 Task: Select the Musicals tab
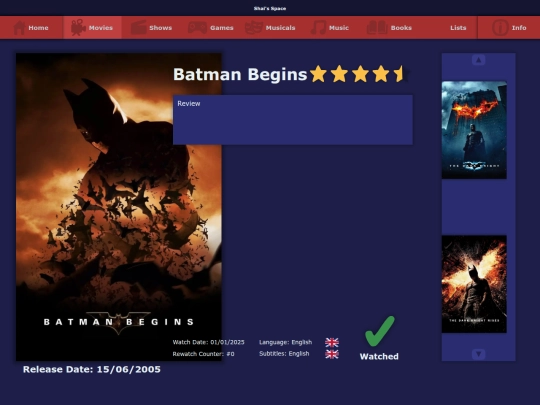coord(270,28)
